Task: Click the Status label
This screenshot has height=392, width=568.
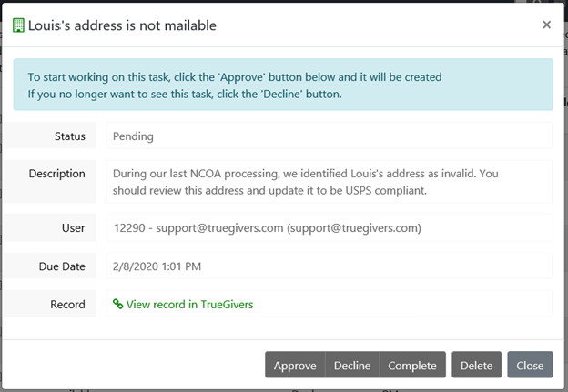Action: click(69, 136)
